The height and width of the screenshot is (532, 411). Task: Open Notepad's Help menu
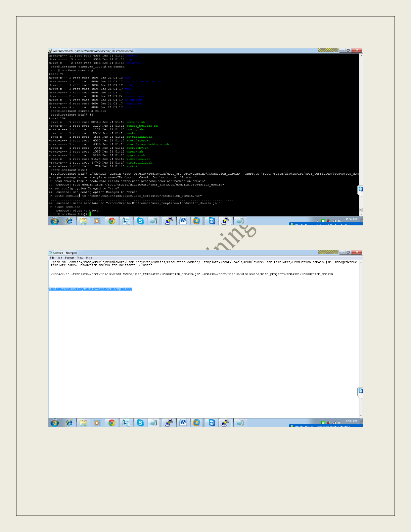point(89,258)
